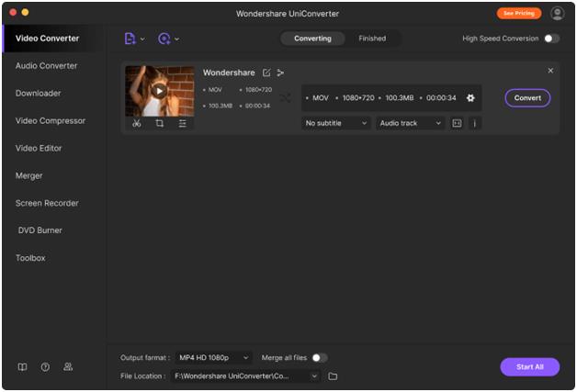The height and width of the screenshot is (392, 577).
Task: Open the See Pricing offer
Action: pyautogui.click(x=519, y=13)
